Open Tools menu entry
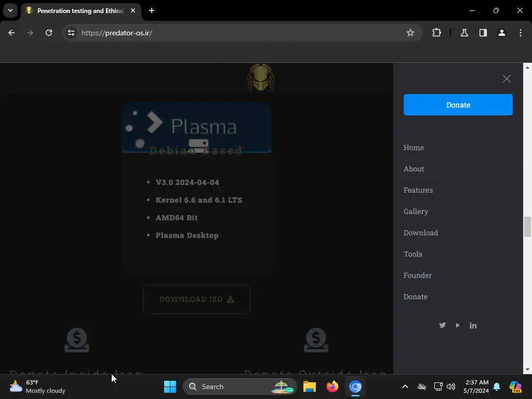 [413, 254]
